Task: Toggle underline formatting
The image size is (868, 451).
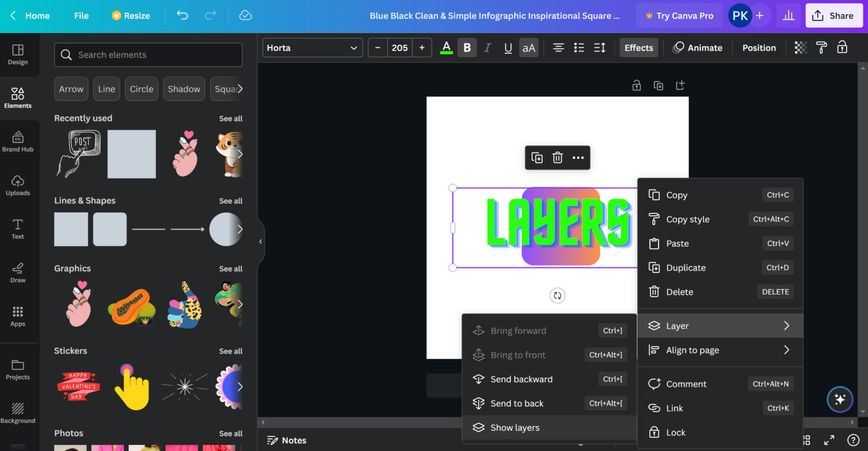Action: pyautogui.click(x=507, y=47)
